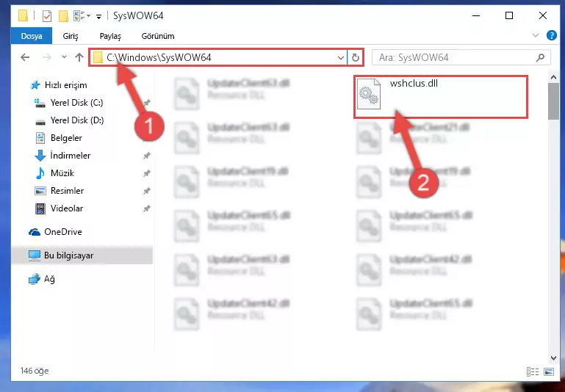Screen dimensions: 565x392
Task: Open the Resimler folder in sidebar
Action: click(67, 191)
